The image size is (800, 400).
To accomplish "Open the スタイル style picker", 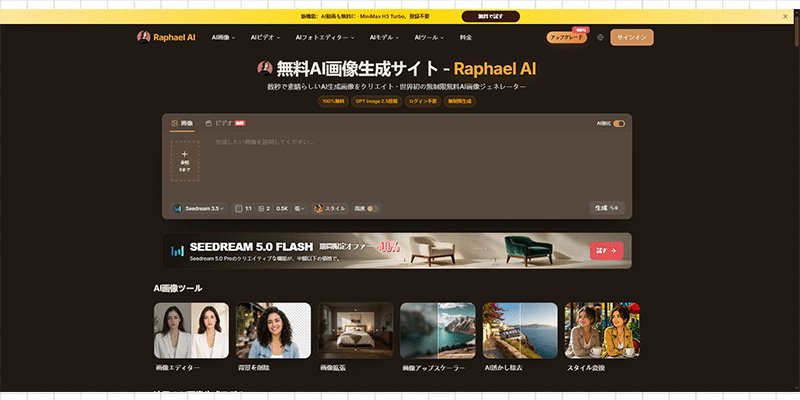I will [x=330, y=208].
